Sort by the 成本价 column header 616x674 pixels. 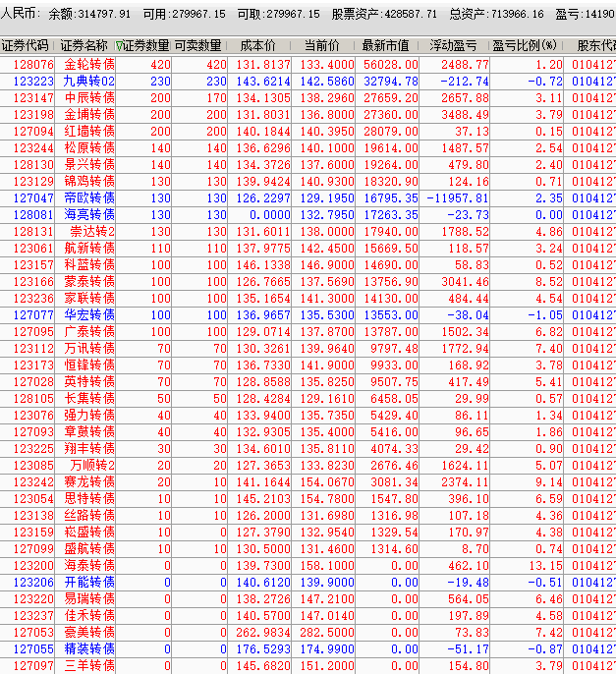tap(258, 45)
